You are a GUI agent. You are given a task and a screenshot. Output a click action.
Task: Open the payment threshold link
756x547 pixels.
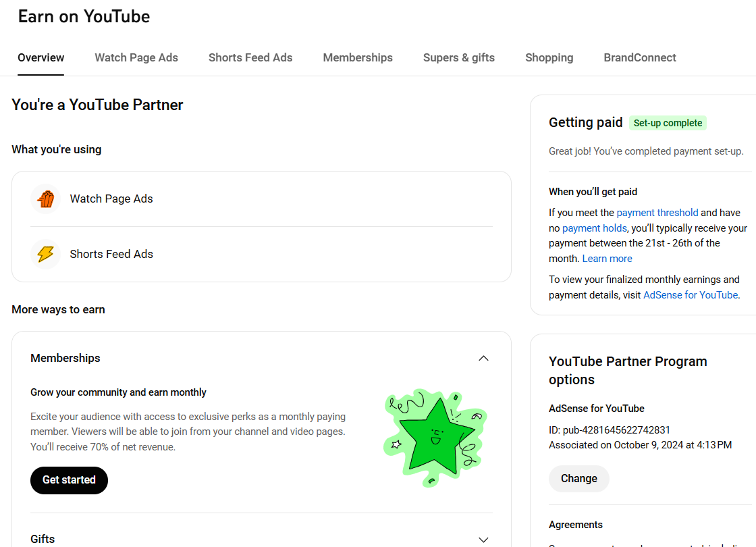tap(657, 213)
